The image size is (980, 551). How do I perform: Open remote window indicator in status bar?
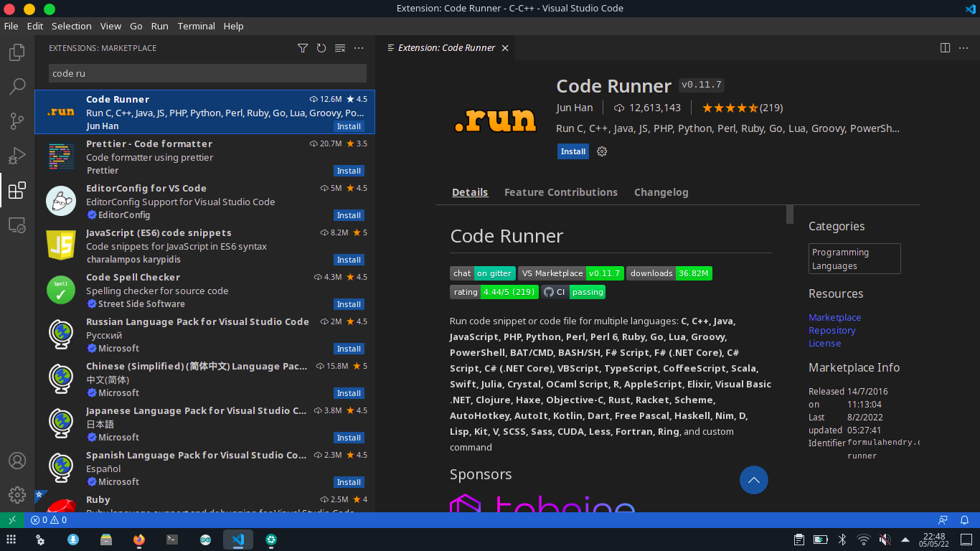tap(11, 520)
